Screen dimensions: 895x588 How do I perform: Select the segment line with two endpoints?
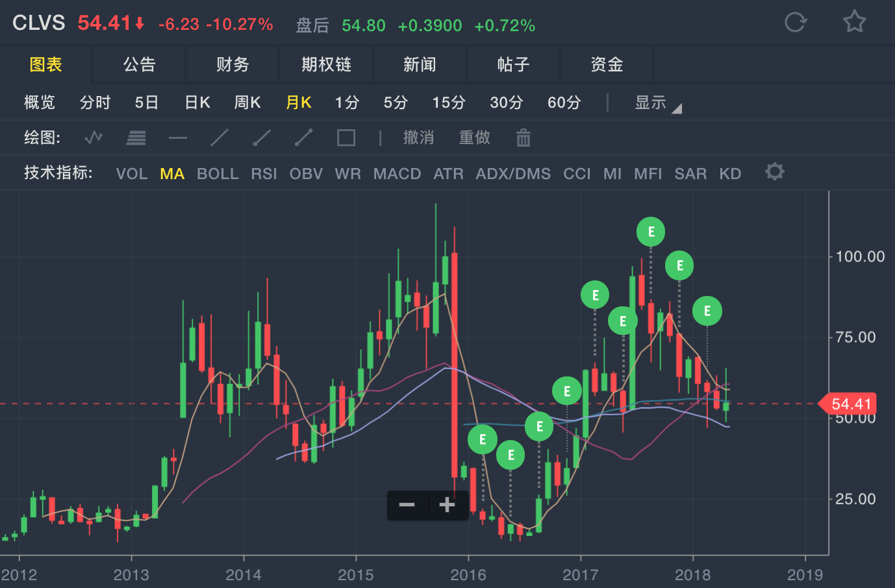[x=303, y=138]
